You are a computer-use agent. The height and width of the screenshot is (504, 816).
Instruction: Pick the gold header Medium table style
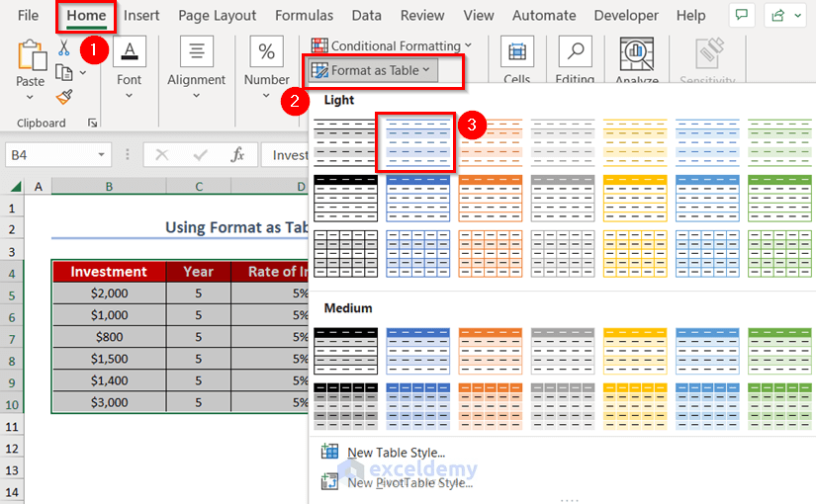(635, 351)
